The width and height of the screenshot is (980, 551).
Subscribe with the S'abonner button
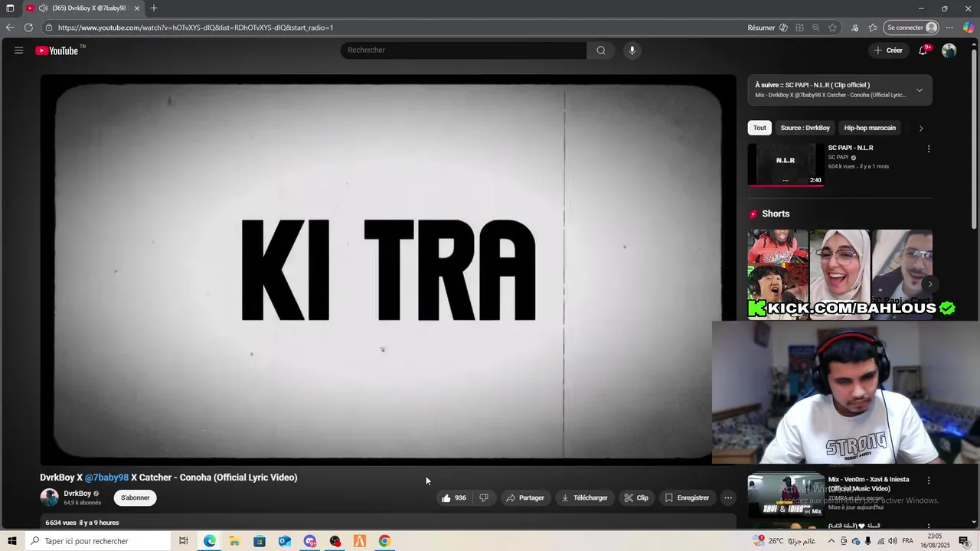pyautogui.click(x=136, y=498)
